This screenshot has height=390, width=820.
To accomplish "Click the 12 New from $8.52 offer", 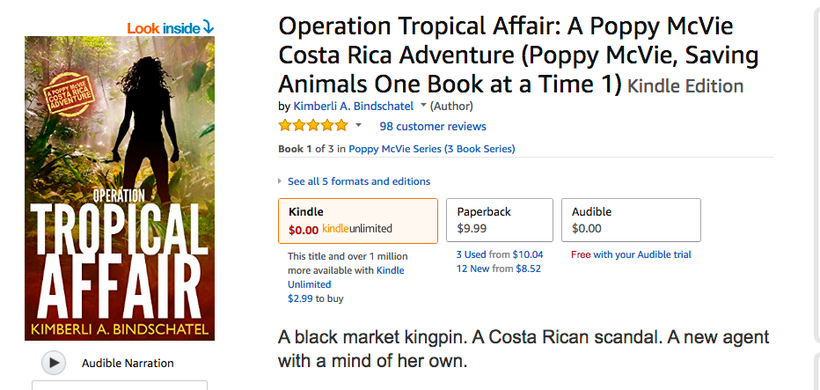I will click(x=498, y=269).
